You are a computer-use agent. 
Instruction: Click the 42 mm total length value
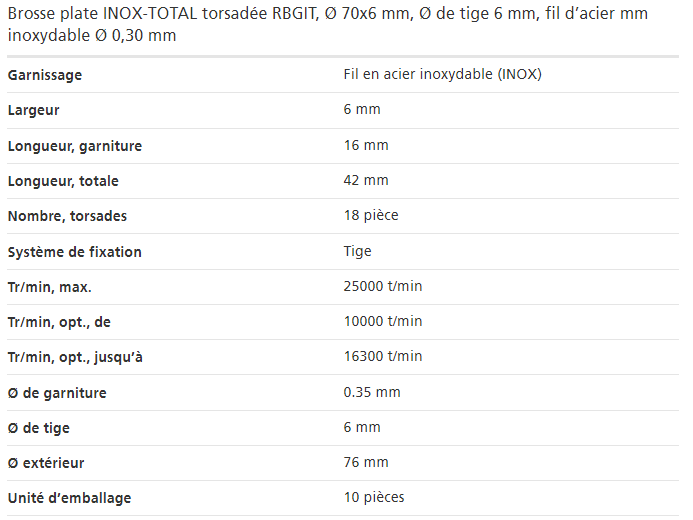tap(366, 180)
